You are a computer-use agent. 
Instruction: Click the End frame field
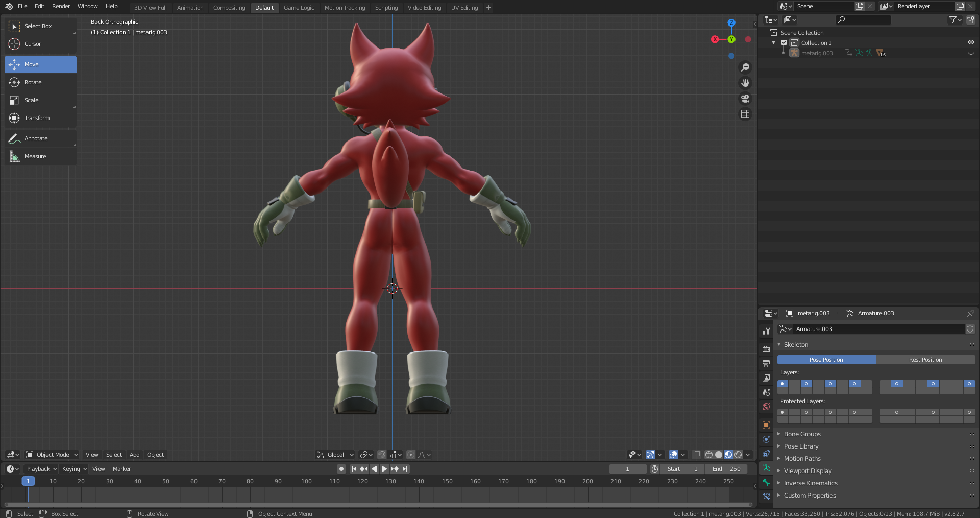[726, 469]
